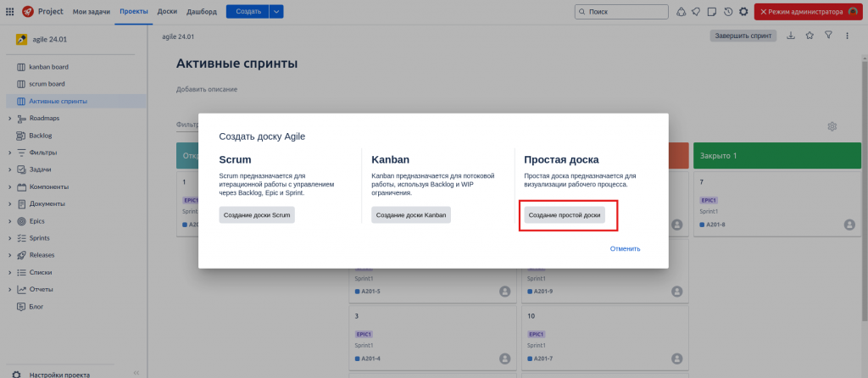Open the settings gear in top bar
The width and height of the screenshot is (868, 378).
[744, 12]
